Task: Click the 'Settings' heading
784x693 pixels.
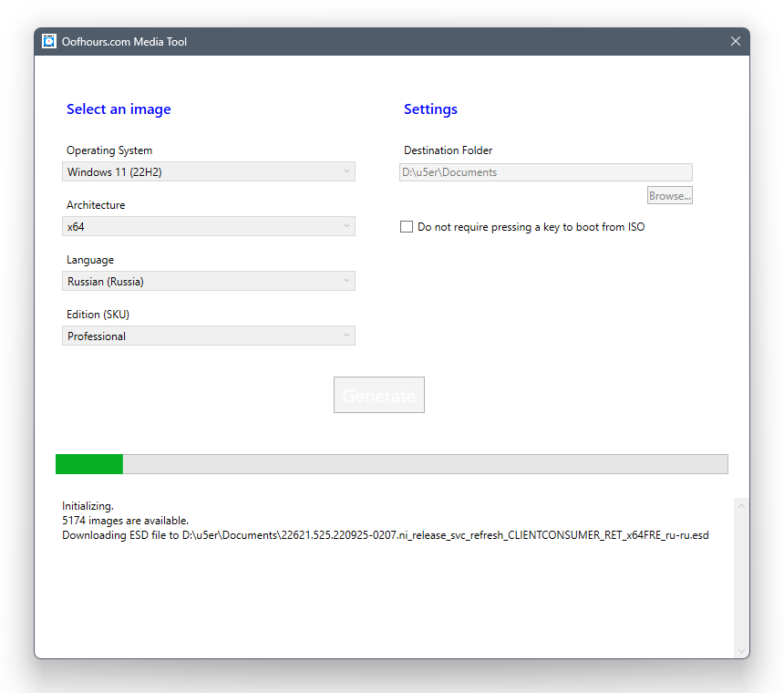Action: click(x=430, y=109)
